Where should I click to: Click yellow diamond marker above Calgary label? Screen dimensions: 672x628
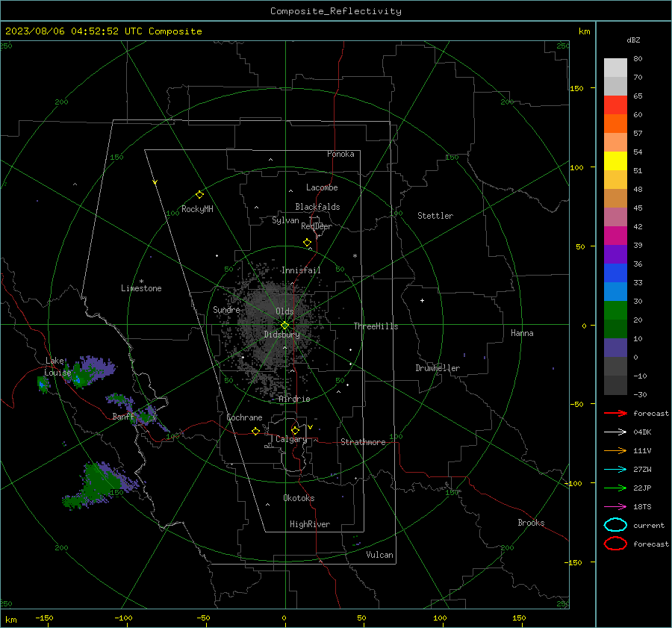click(x=295, y=430)
